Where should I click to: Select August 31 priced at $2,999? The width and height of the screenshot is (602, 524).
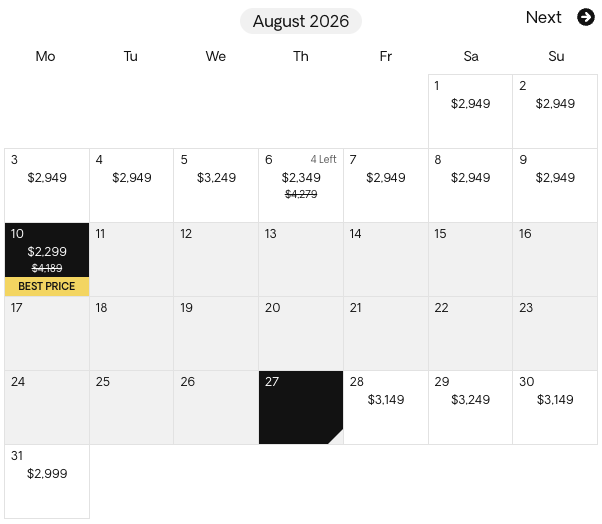(47, 481)
